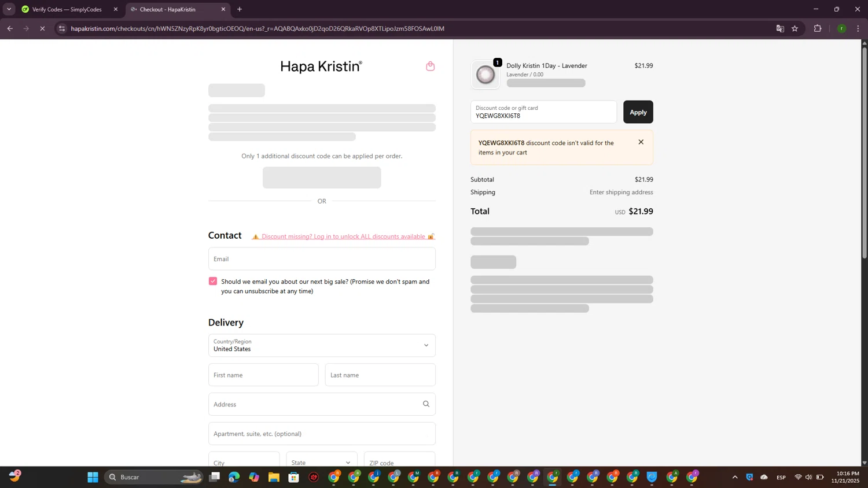Click the vertical scrollbar thumb
The height and width of the screenshot is (488, 868).
tap(865, 152)
